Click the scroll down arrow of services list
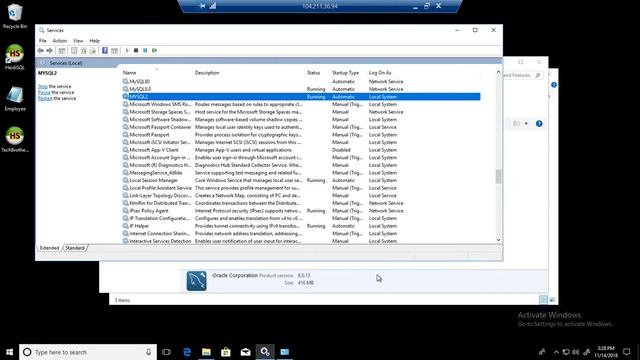Image resolution: width=640 pixels, height=360 pixels. 498,240
